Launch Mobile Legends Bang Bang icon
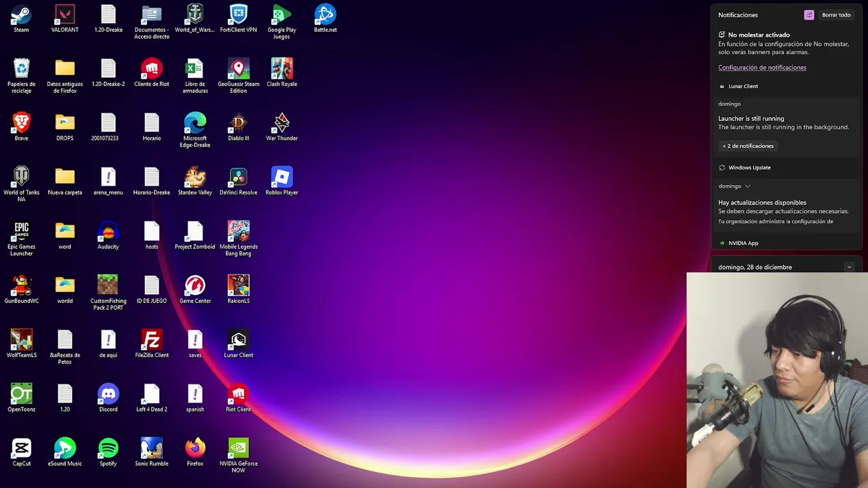The width and height of the screenshot is (868, 488). 238,239
